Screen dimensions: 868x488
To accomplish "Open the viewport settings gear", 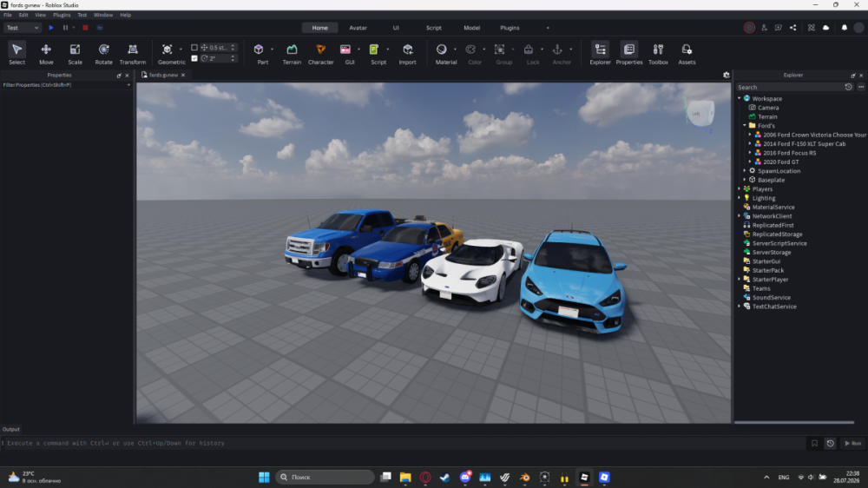I will click(x=727, y=75).
